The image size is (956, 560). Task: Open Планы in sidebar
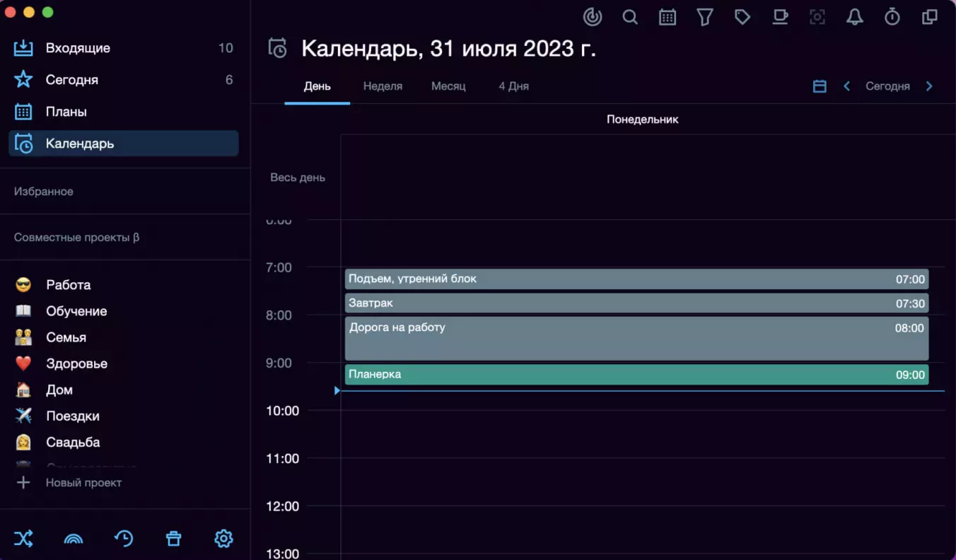124,112
